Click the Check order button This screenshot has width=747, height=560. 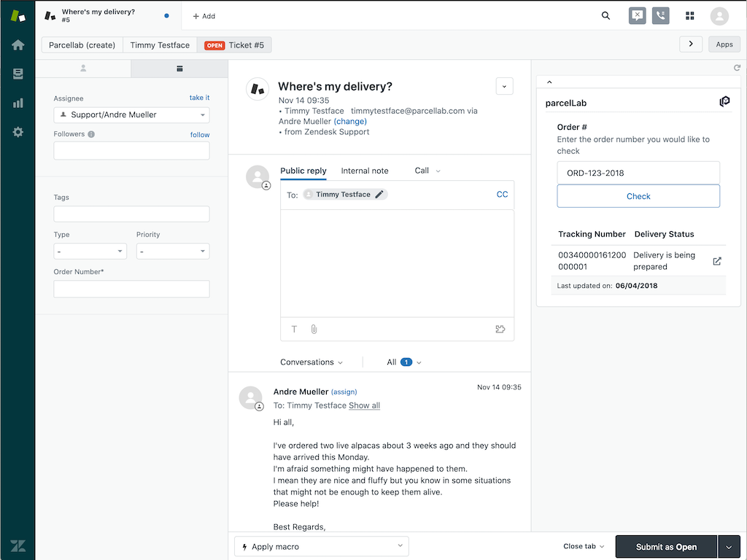point(638,196)
